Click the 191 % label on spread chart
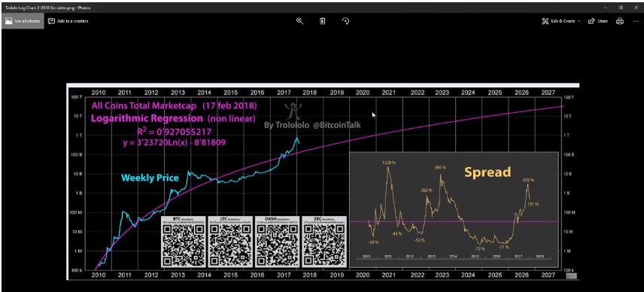644x292 pixels. tap(533, 204)
